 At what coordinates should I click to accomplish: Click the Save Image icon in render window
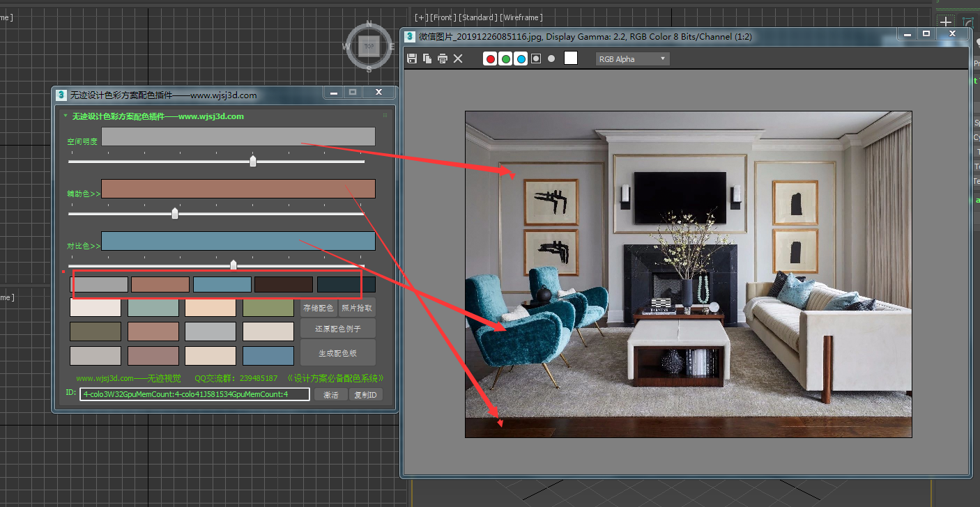412,59
